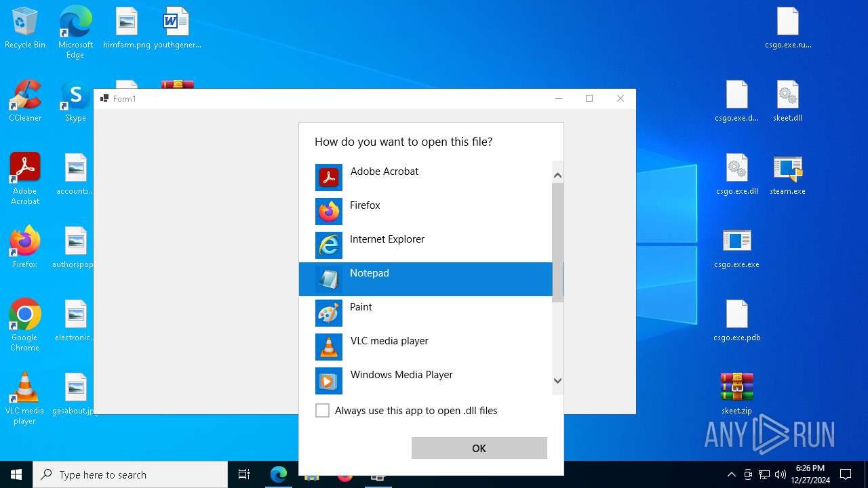
Task: Close the Form1 window
Action: [x=620, y=98]
